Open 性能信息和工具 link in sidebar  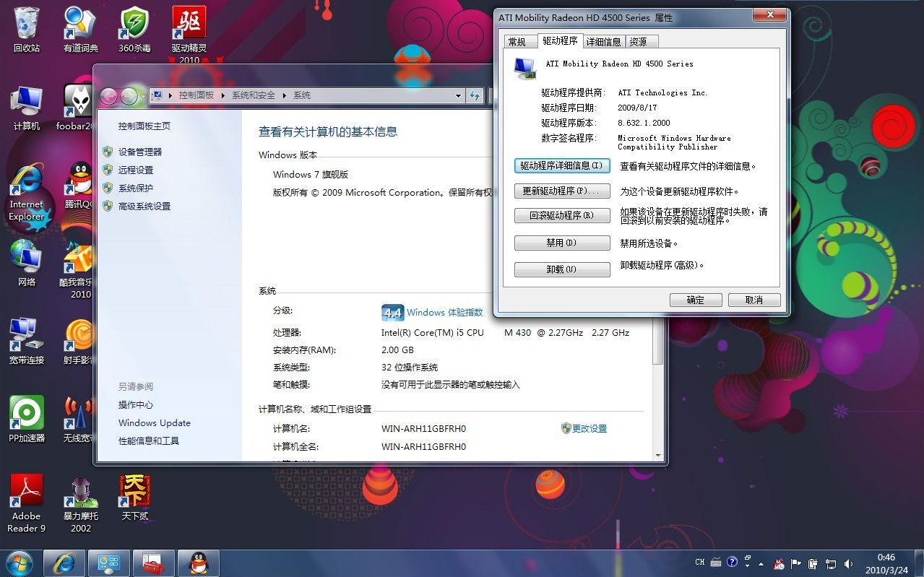point(149,441)
